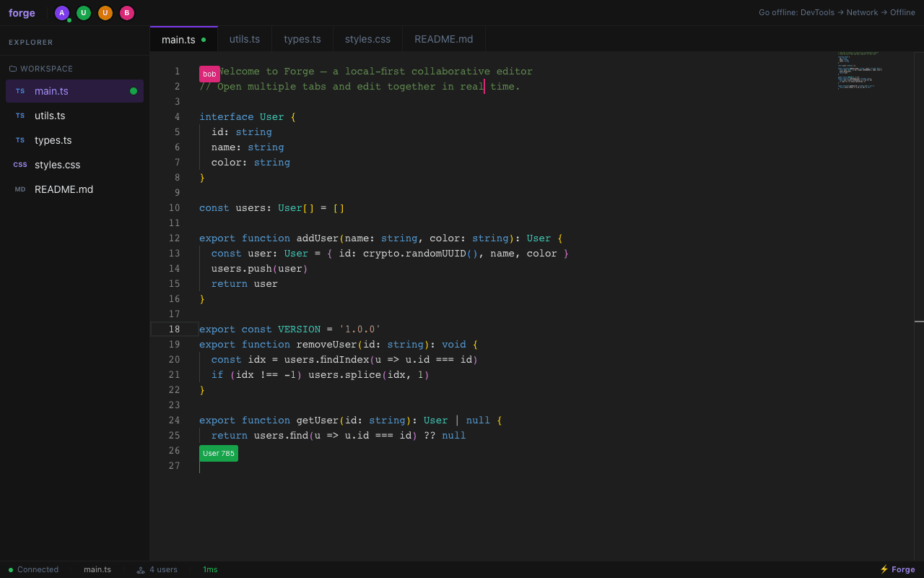Open utils.ts in the explorer sidebar
The height and width of the screenshot is (578, 924).
click(74, 116)
